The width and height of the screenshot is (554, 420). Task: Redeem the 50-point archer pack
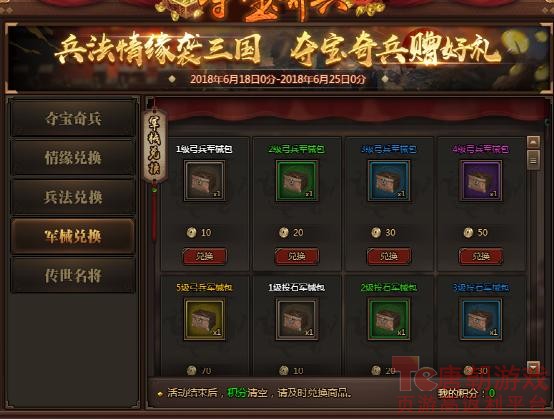coord(481,256)
